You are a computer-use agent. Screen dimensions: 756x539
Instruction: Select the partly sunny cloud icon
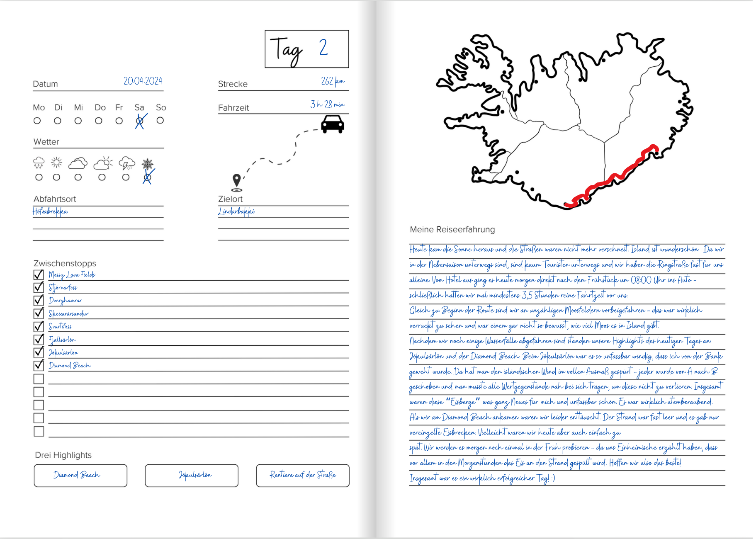[x=103, y=163]
